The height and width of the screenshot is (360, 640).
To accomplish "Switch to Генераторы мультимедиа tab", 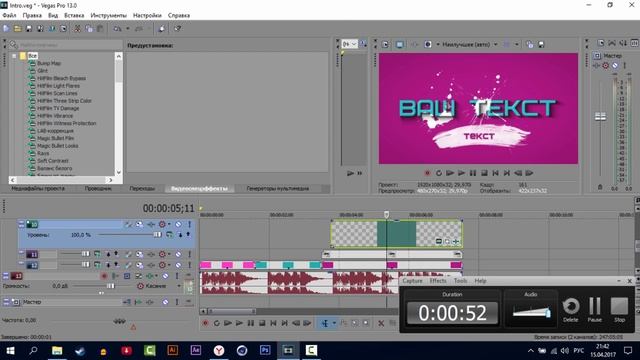I will 278,189.
